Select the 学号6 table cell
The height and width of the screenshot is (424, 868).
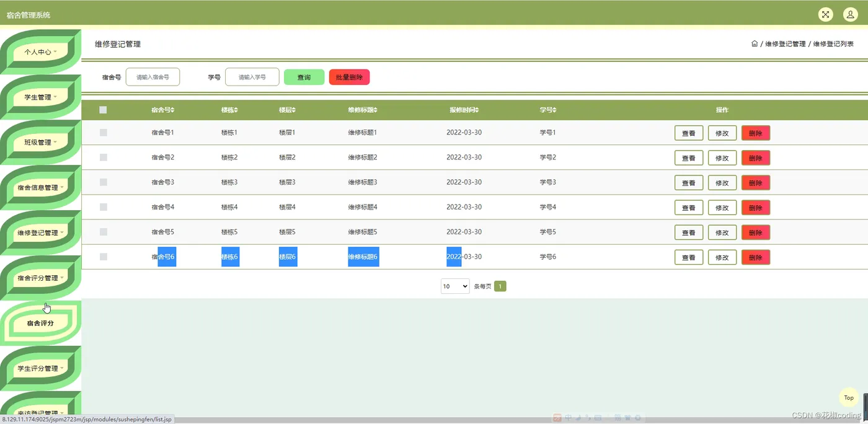pos(547,257)
